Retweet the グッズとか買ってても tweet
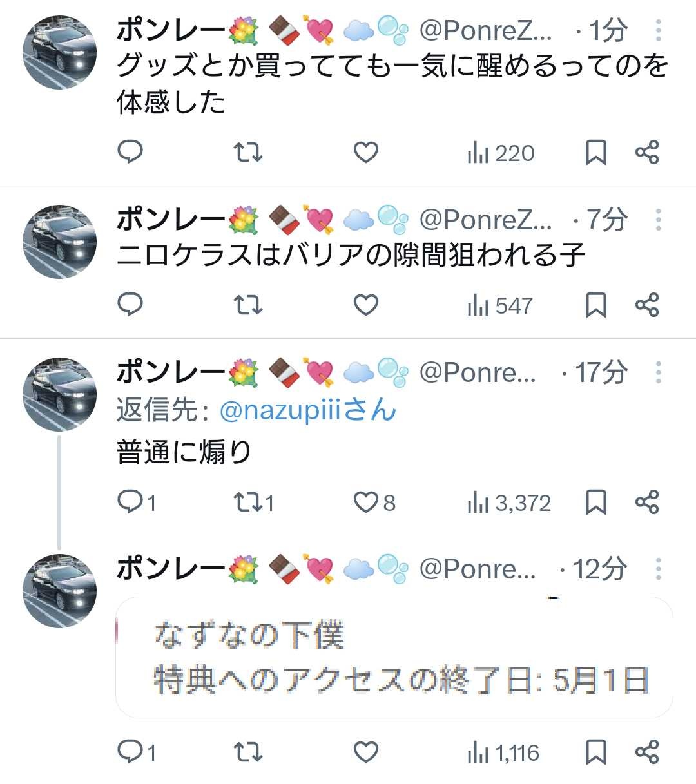The image size is (696, 784). (x=247, y=152)
